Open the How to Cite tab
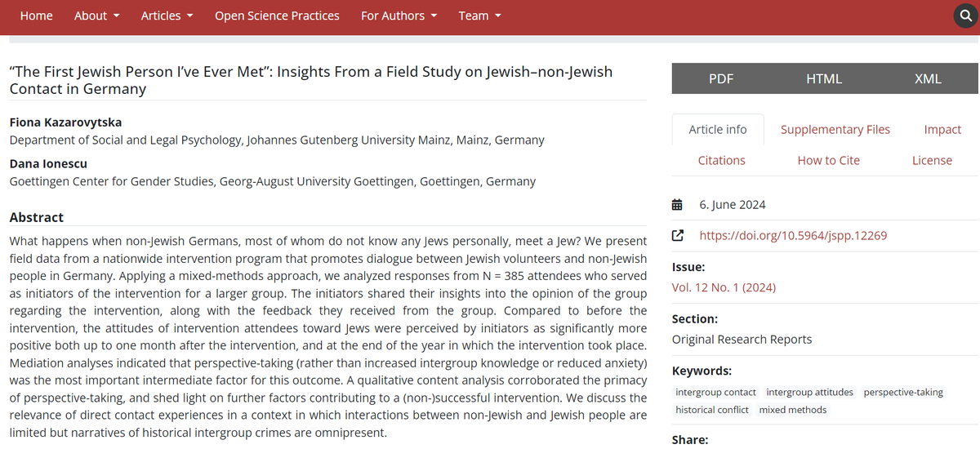The width and height of the screenshot is (980, 449). (x=829, y=160)
